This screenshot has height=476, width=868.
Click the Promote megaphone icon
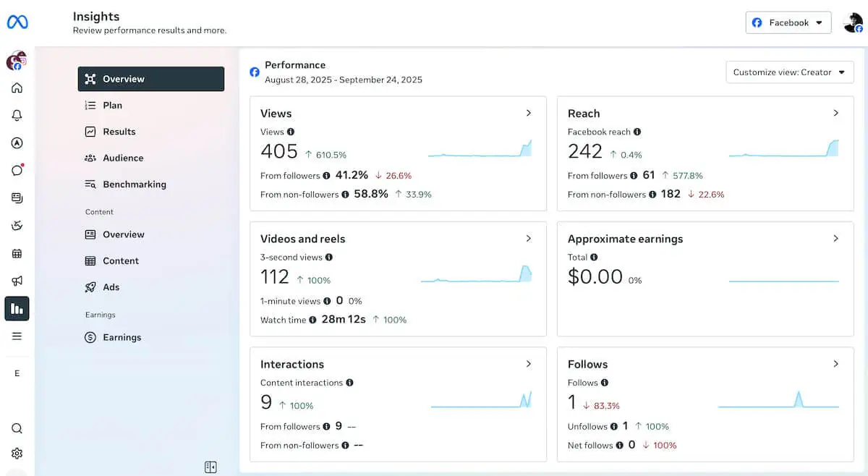pos(17,281)
